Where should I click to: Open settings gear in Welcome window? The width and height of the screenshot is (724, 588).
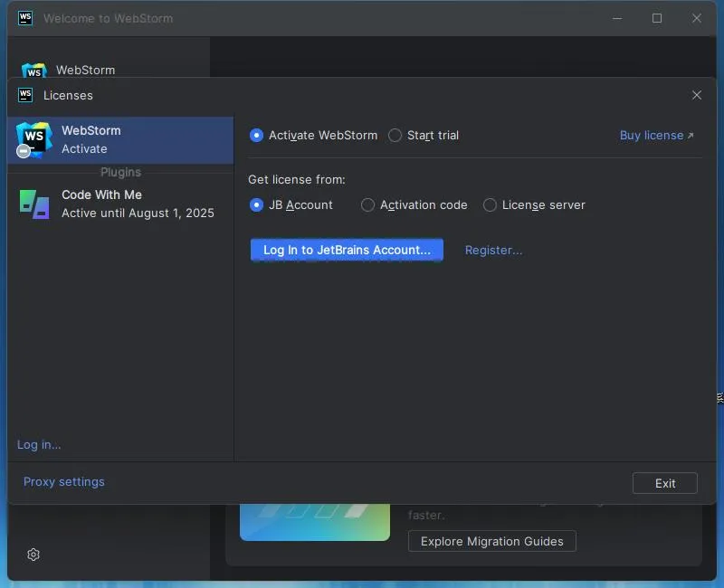point(33,555)
